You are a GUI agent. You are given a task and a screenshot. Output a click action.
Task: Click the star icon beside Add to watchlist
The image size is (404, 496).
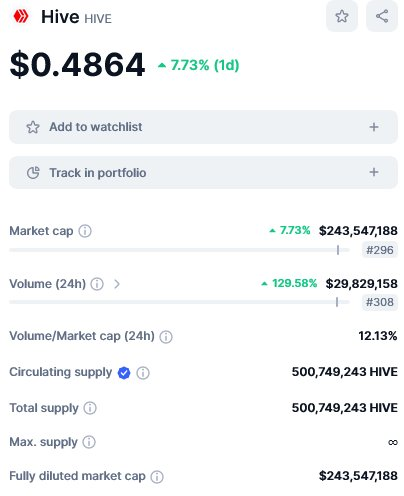33,127
